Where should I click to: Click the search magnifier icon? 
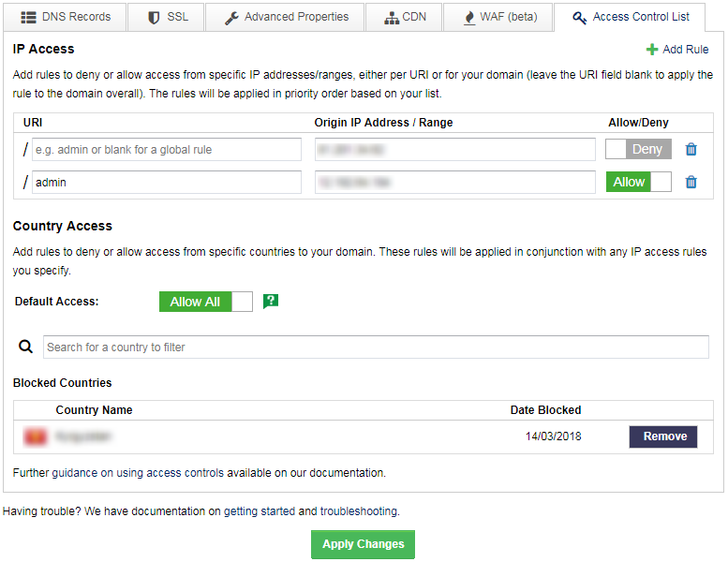tap(26, 347)
